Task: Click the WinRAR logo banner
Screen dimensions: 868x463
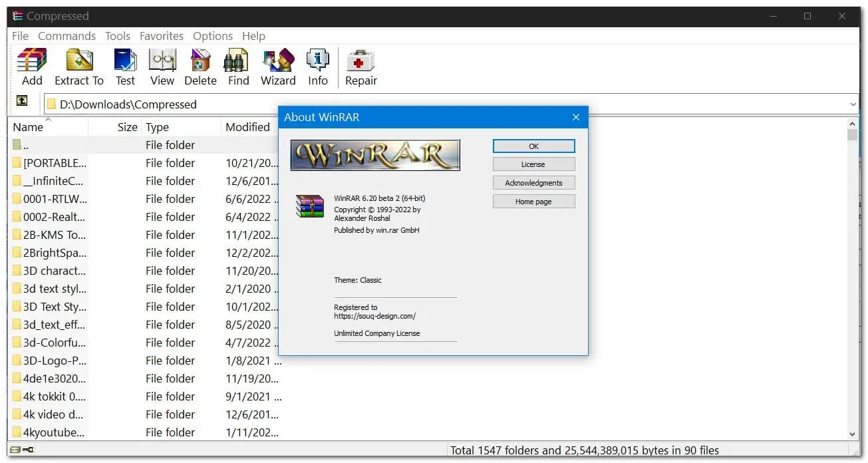Action: (375, 155)
